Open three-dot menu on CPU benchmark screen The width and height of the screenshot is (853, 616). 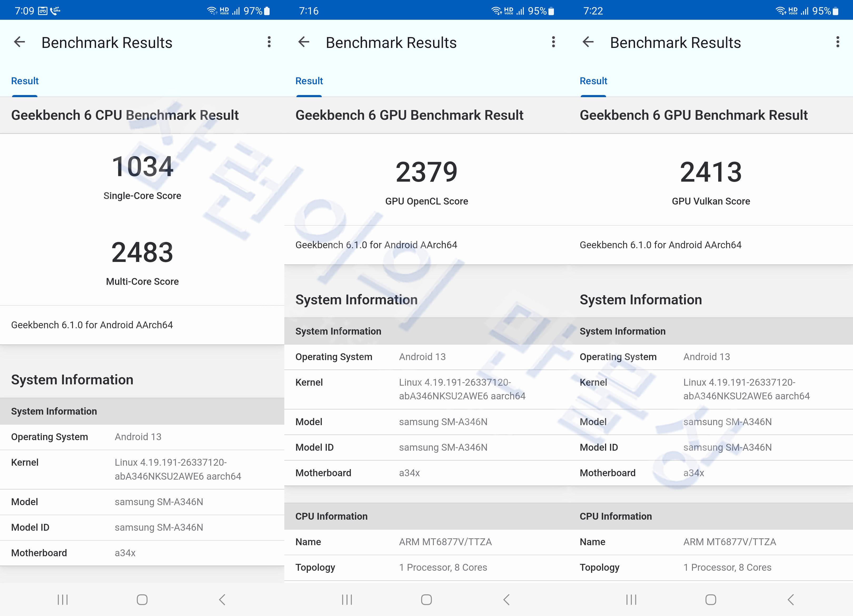[269, 42]
